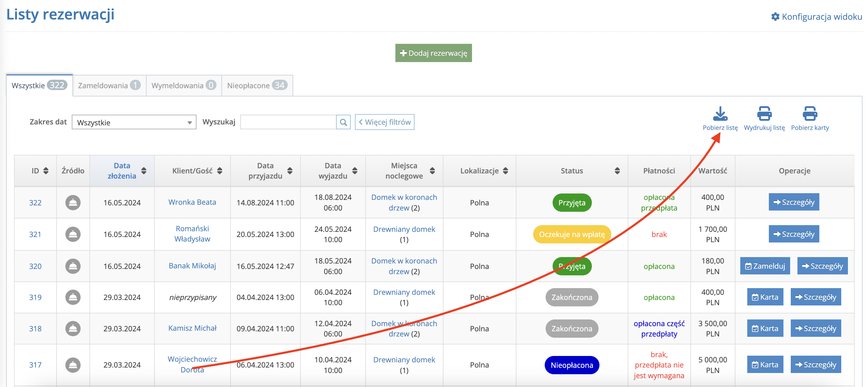The width and height of the screenshot is (868, 387).
Task: Sort by Data wyjazdu column
Action: [x=355, y=171]
